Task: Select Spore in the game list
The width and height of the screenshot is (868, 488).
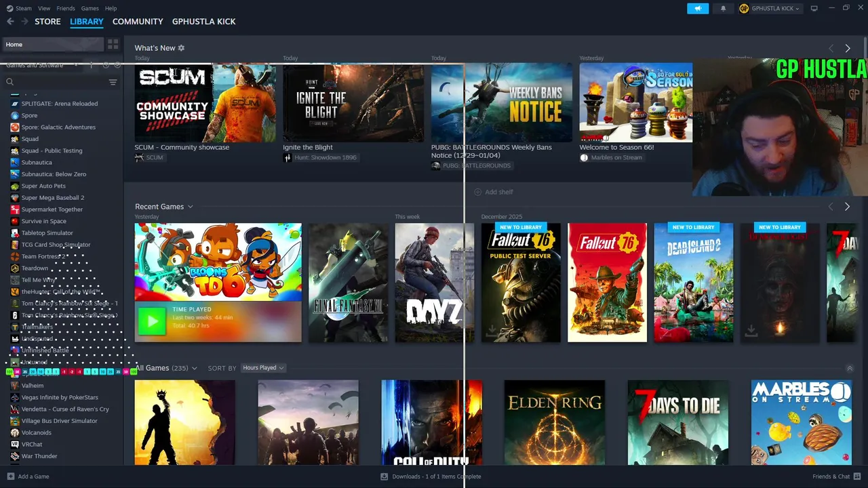Action: pos(29,115)
